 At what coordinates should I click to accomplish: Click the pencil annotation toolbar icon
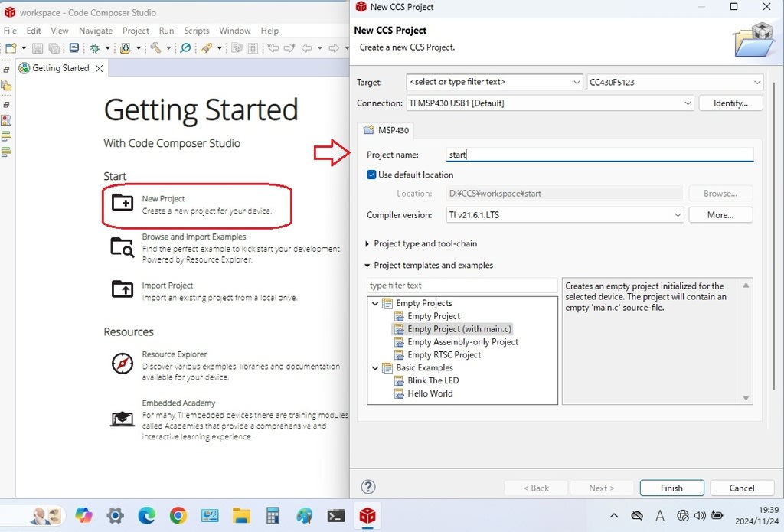206,48
